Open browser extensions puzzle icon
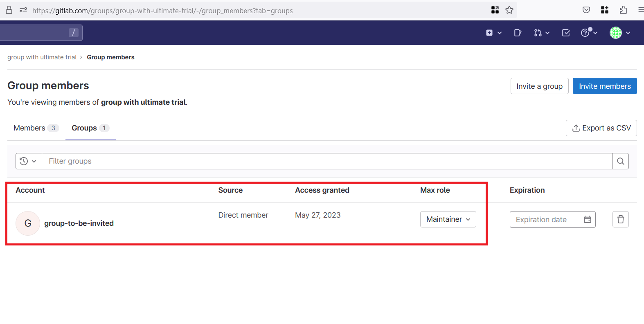This screenshot has height=324, width=644. tap(623, 10)
